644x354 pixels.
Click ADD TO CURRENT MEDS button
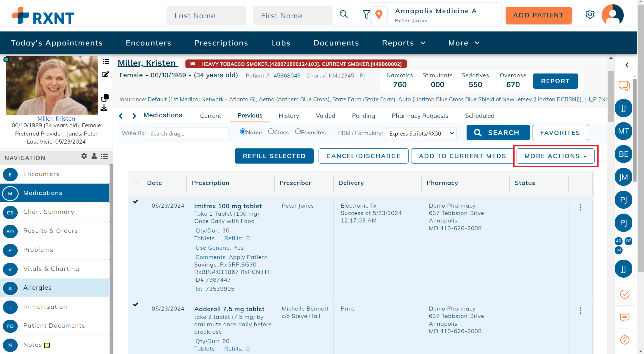coord(462,156)
